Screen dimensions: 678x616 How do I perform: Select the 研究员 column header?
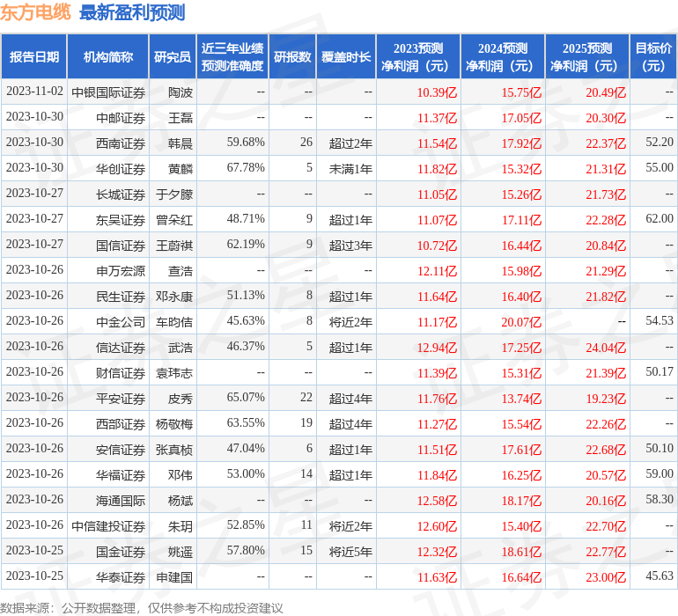click(x=173, y=56)
